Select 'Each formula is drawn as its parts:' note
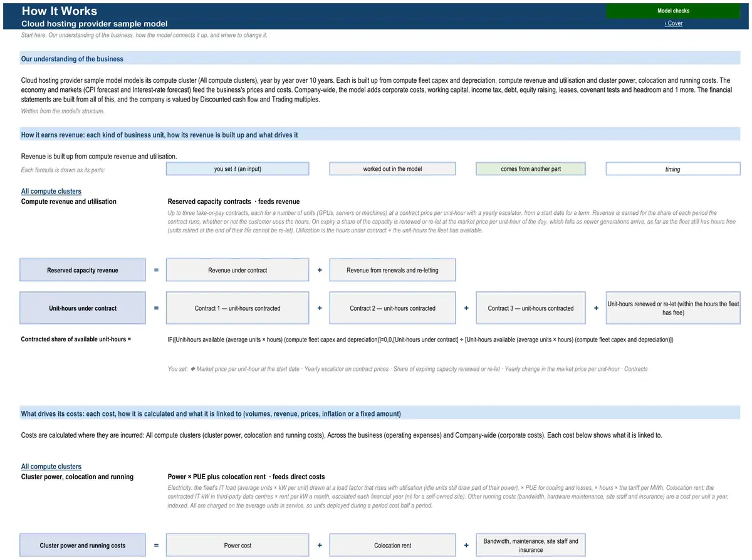This screenshot has width=752, height=560. tap(63, 170)
